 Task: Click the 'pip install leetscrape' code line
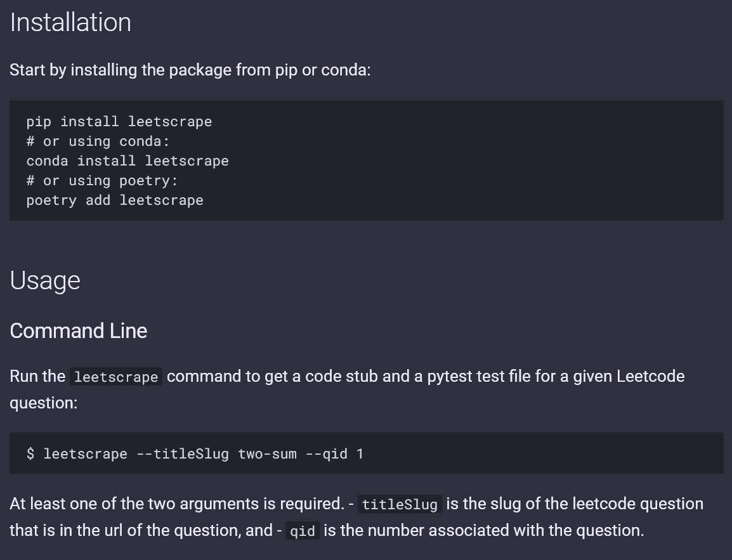coord(119,122)
